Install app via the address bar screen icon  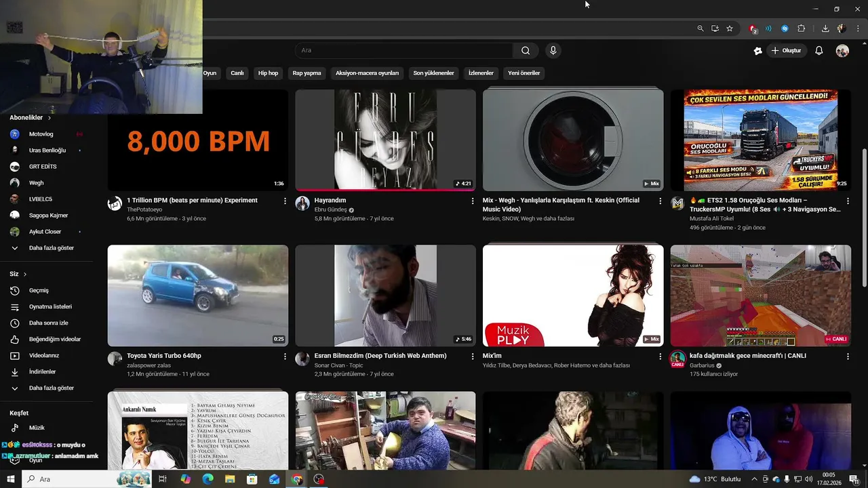715,28
